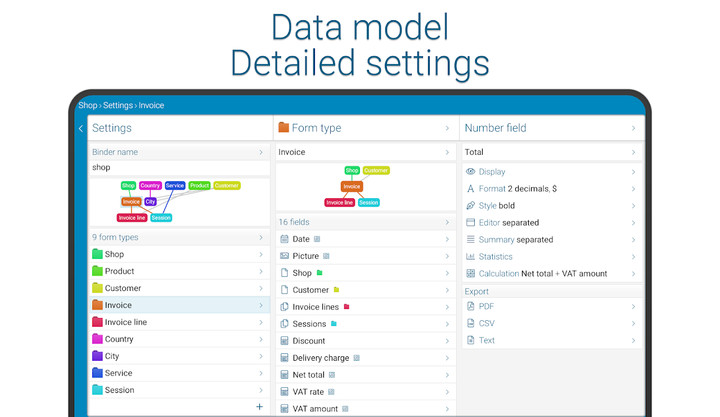The image size is (720, 417).
Task: Select Settings in the breadcrumb path
Action: [x=118, y=105]
